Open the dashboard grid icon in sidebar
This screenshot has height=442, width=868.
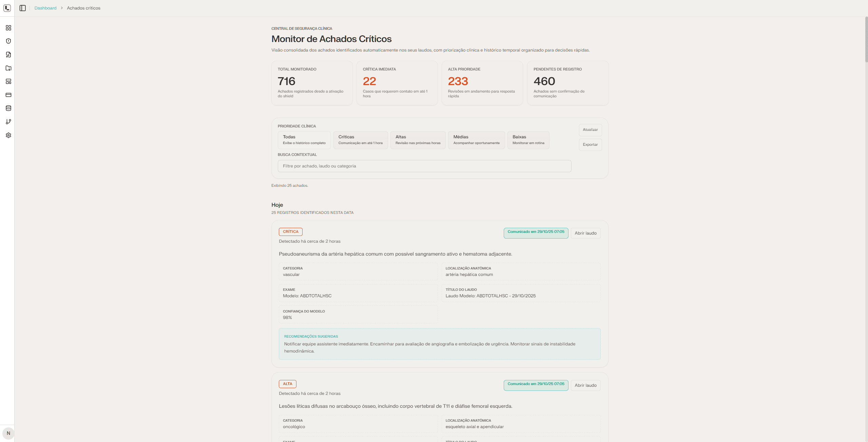(8, 28)
